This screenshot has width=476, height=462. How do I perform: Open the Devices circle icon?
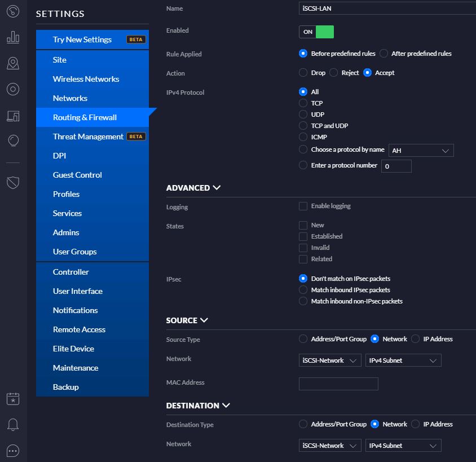tap(13, 89)
